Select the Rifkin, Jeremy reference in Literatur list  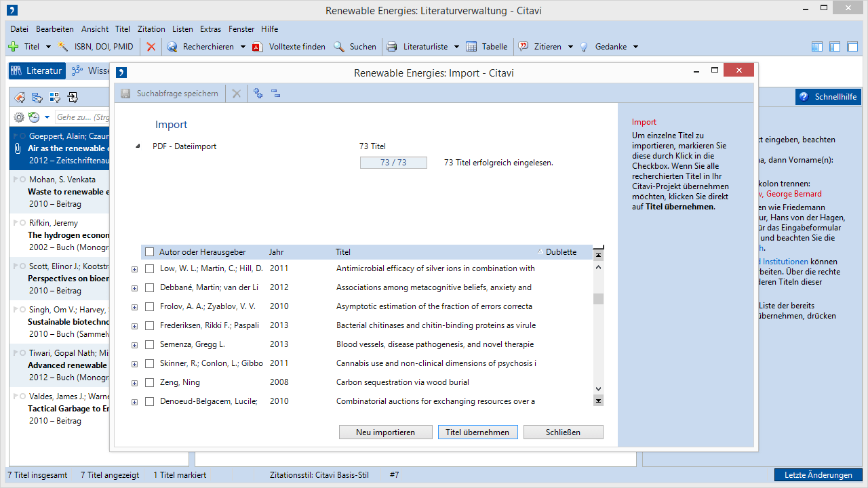[60, 235]
